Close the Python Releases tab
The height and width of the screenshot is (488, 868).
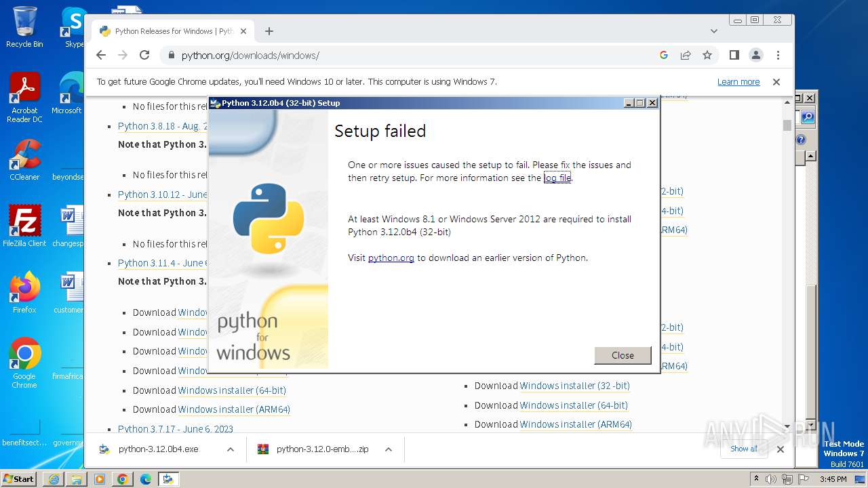pyautogui.click(x=243, y=31)
